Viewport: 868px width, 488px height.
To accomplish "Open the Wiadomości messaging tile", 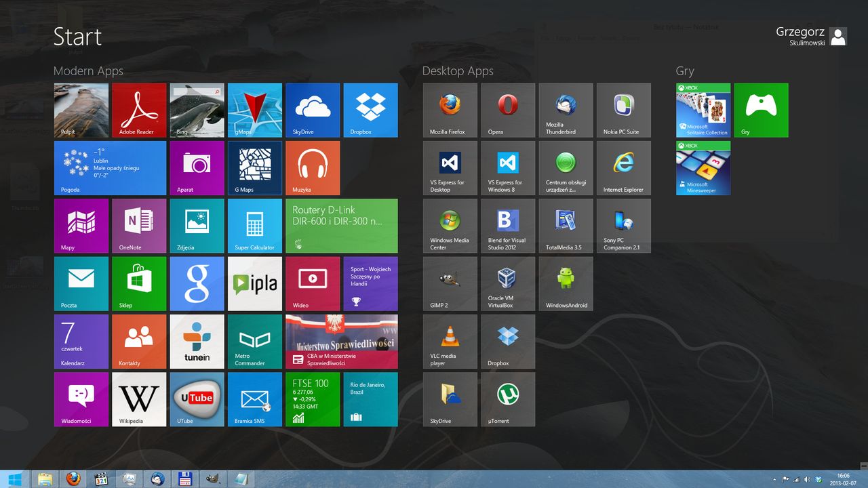I will pyautogui.click(x=81, y=399).
